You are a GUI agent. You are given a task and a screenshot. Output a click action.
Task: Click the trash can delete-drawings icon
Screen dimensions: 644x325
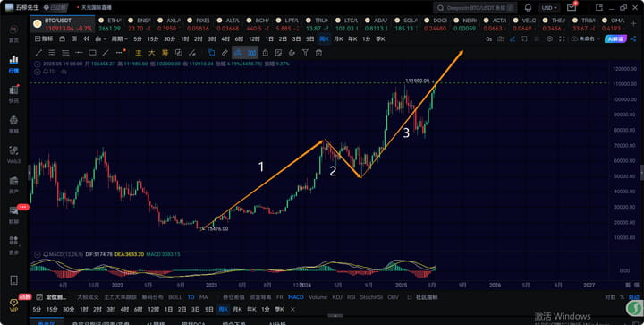coord(318,53)
